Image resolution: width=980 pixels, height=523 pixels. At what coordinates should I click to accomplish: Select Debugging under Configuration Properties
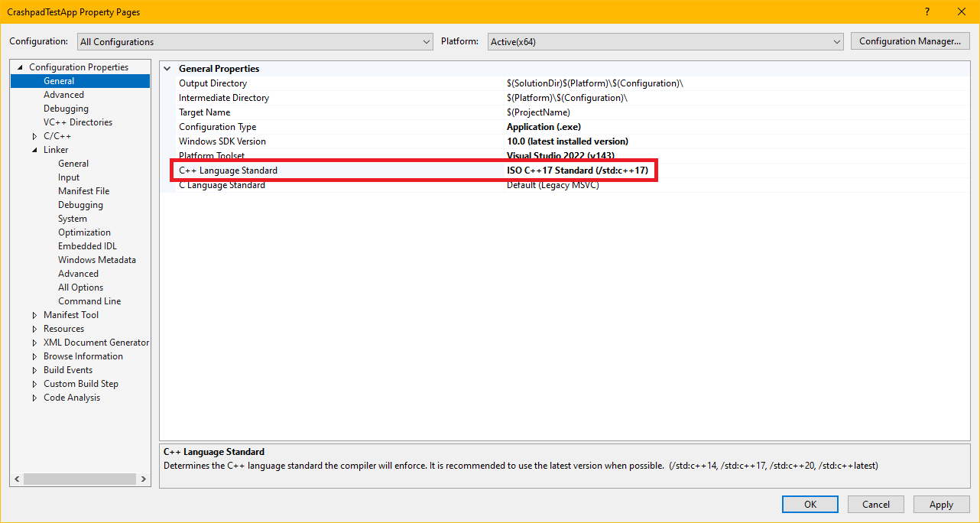pos(66,109)
